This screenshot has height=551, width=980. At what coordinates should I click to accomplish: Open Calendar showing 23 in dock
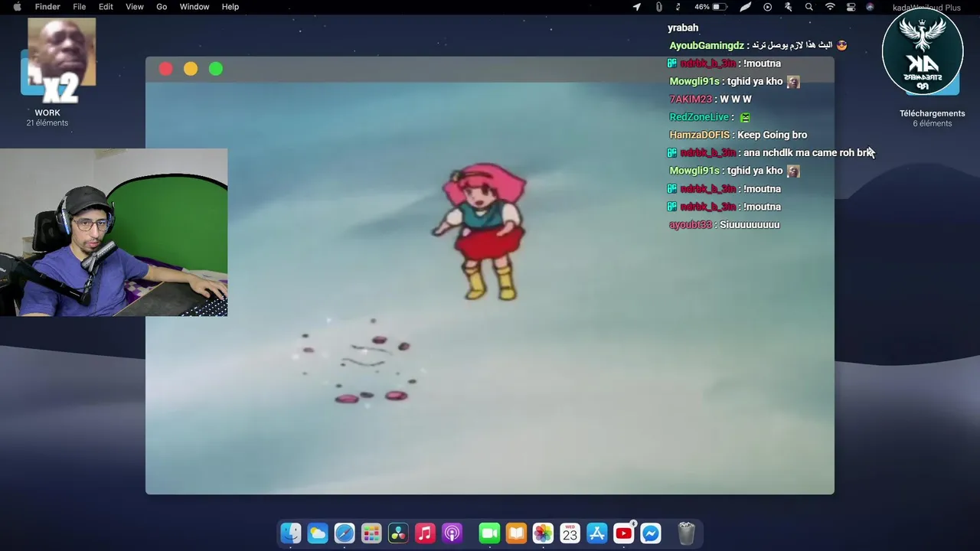pyautogui.click(x=570, y=533)
